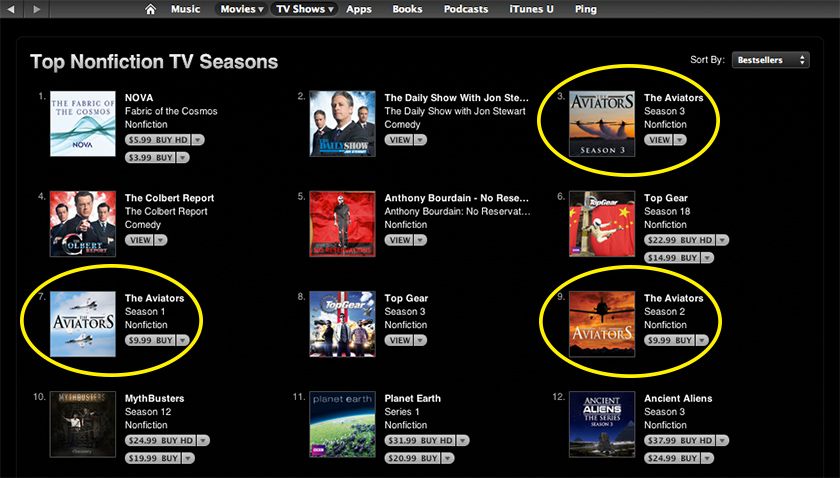The width and height of the screenshot is (840, 478).
Task: Open the iTunes U section
Action: pyautogui.click(x=531, y=9)
